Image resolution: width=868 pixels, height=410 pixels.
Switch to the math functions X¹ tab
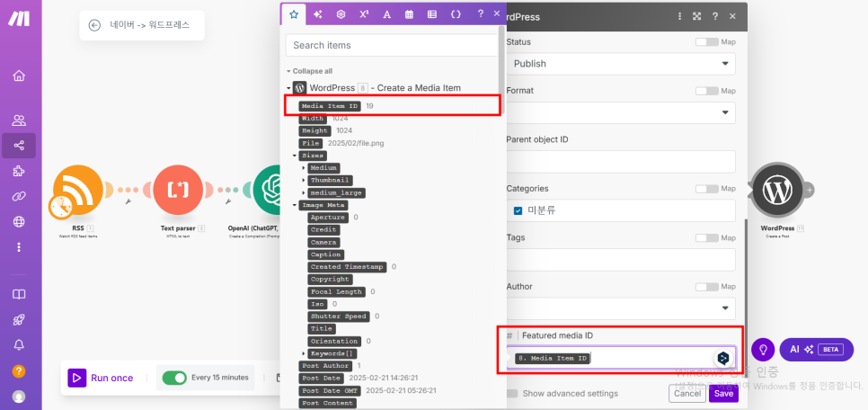pyautogui.click(x=364, y=14)
